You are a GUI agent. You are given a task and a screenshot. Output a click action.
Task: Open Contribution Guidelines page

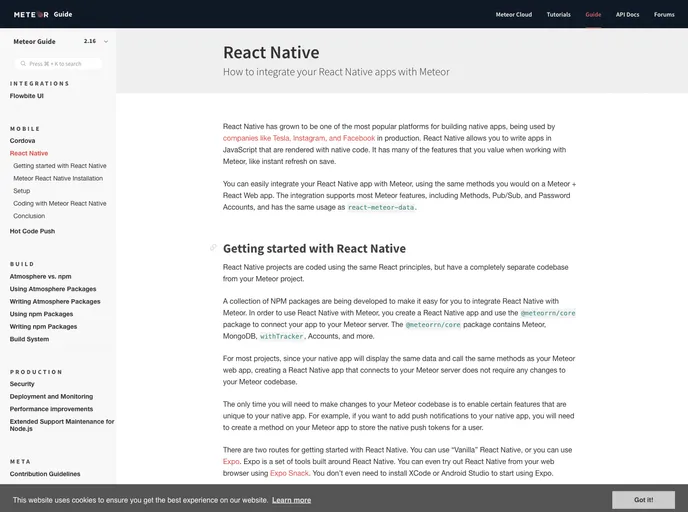click(x=45, y=474)
